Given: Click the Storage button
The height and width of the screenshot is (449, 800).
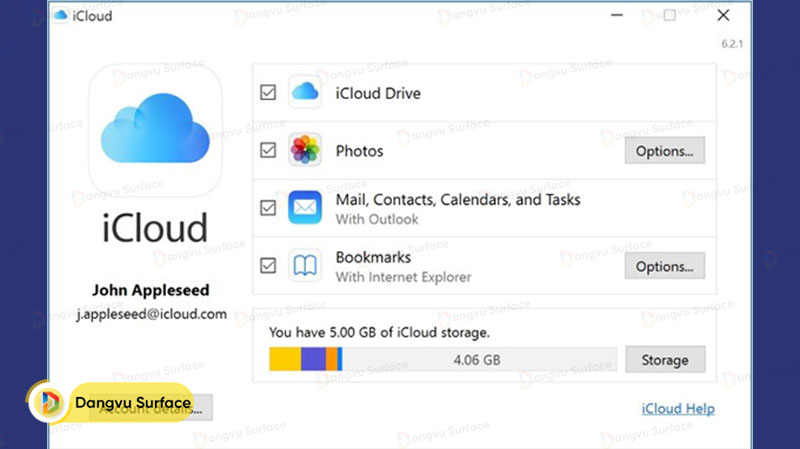Looking at the screenshot, I should (x=665, y=360).
